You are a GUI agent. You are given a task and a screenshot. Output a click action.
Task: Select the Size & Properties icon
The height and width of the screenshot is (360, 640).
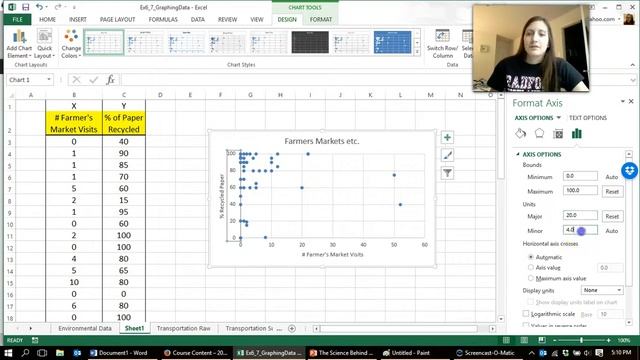click(x=558, y=133)
